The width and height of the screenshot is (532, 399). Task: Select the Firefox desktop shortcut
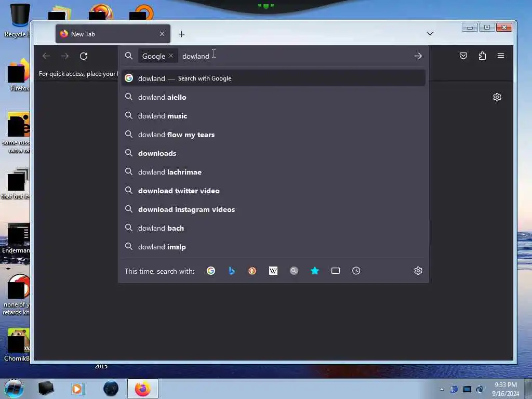click(18, 75)
